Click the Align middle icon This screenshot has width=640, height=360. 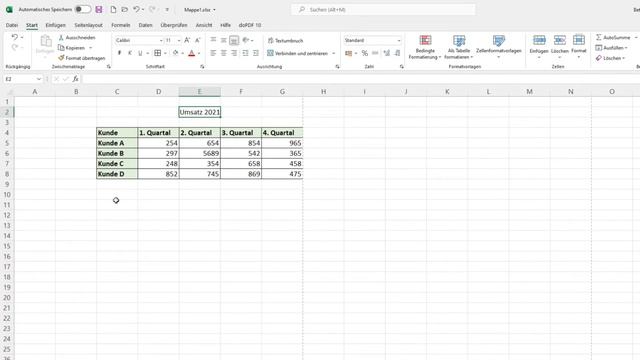(224, 40)
